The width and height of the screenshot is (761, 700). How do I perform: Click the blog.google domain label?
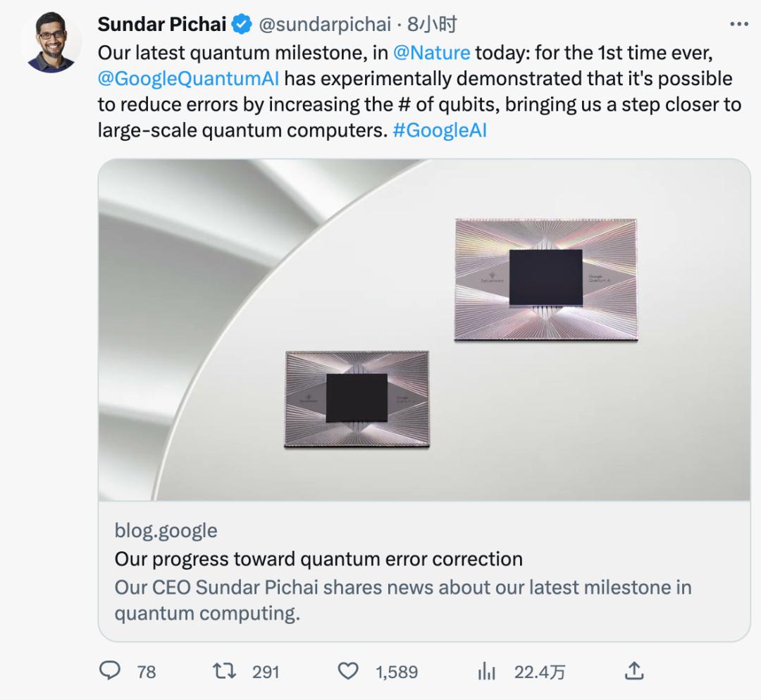166,530
